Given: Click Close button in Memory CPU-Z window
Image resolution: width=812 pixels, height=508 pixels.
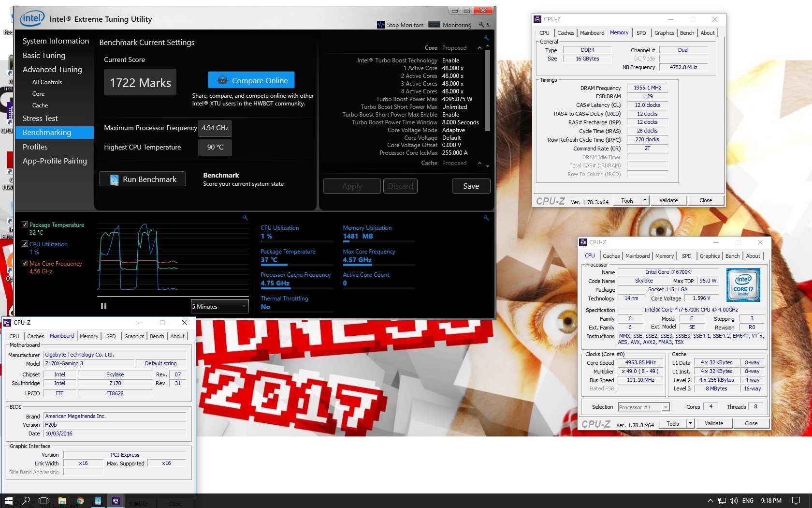Looking at the screenshot, I should coord(706,200).
